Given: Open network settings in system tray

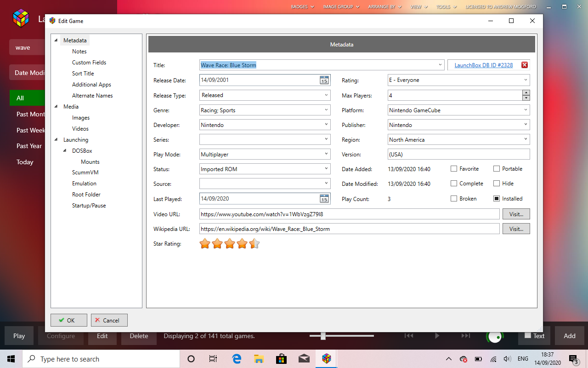Looking at the screenshot, I should click(x=493, y=359).
